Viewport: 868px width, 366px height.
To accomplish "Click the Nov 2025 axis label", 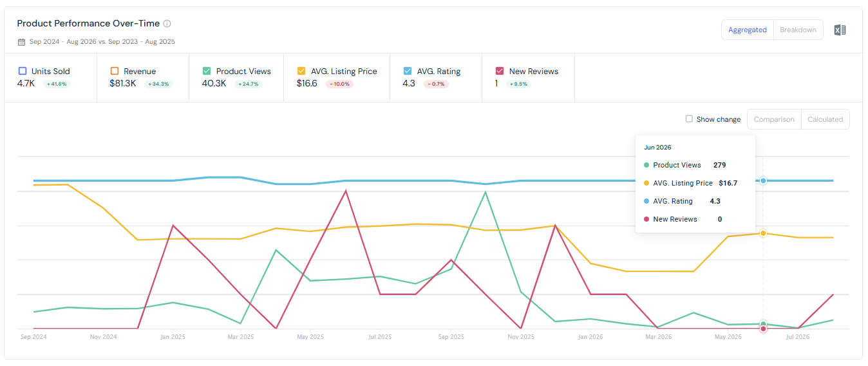I will pos(520,337).
